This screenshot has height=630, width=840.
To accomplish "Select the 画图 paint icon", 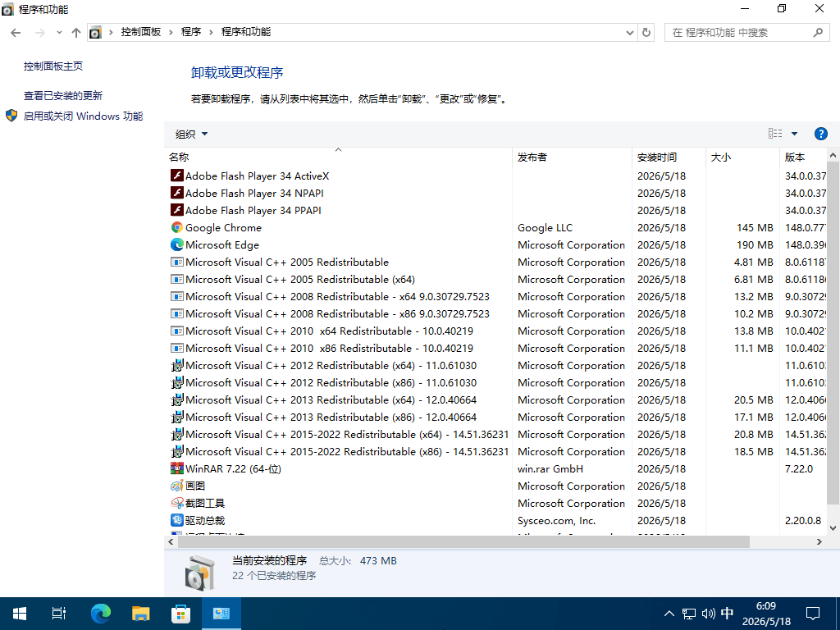I will pyautogui.click(x=177, y=486).
